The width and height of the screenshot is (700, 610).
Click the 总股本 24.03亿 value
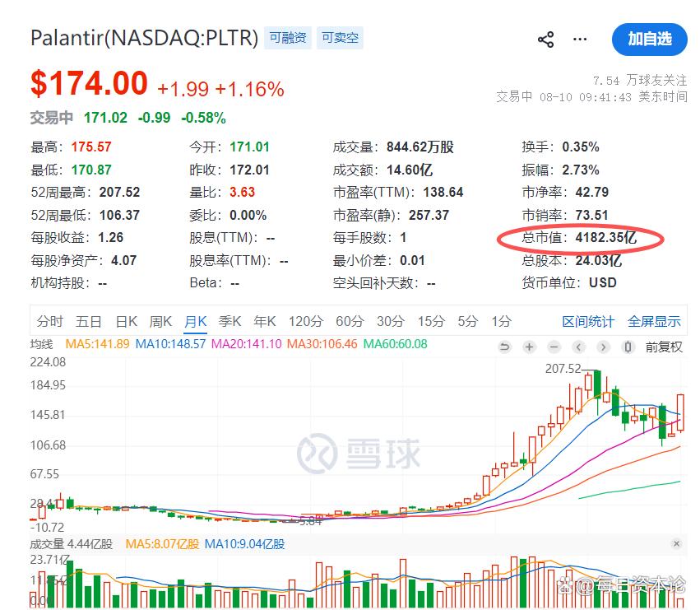pos(598,260)
